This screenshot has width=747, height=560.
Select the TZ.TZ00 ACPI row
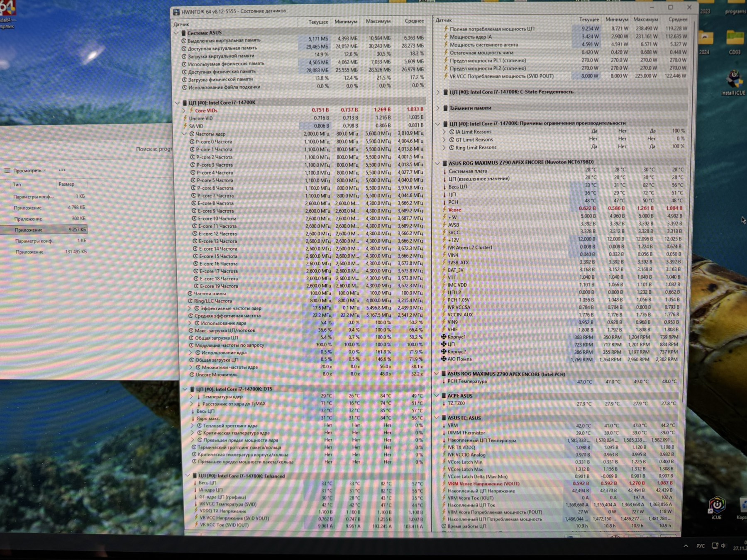click(x=560, y=403)
